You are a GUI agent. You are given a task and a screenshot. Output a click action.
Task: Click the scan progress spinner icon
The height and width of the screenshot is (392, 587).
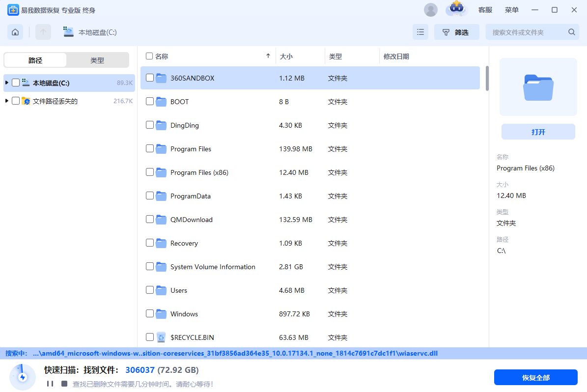coord(23,377)
